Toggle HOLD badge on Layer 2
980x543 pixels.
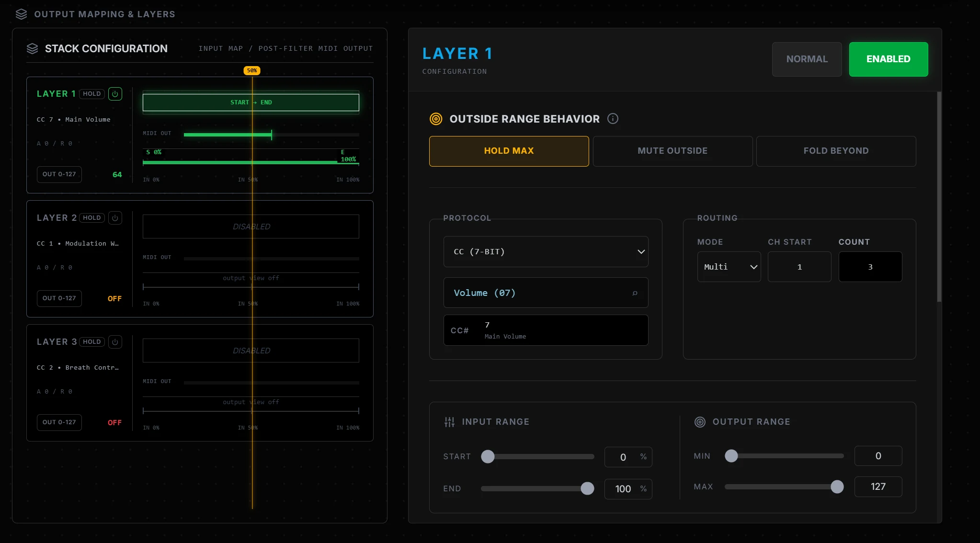click(x=92, y=218)
